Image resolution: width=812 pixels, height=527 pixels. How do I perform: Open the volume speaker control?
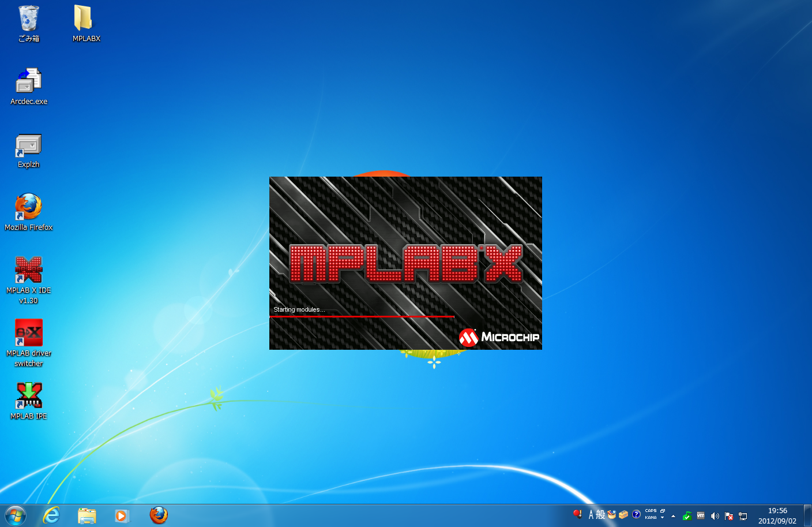(x=715, y=516)
